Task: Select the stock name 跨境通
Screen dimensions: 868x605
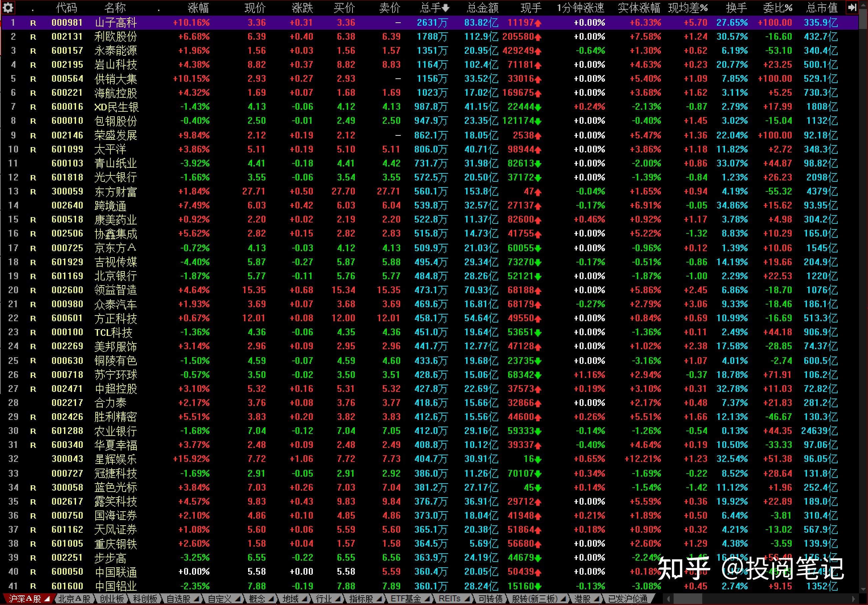Action: [x=110, y=206]
